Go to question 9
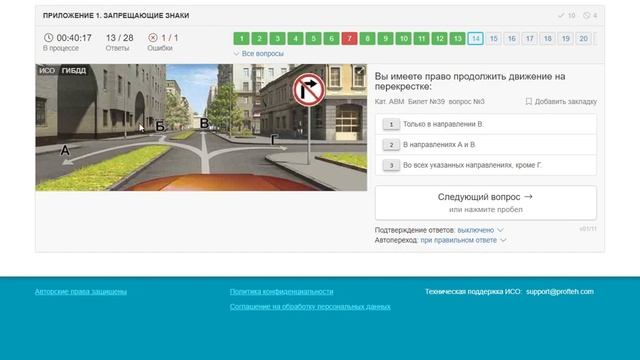This screenshot has height=360, width=640. (385, 38)
